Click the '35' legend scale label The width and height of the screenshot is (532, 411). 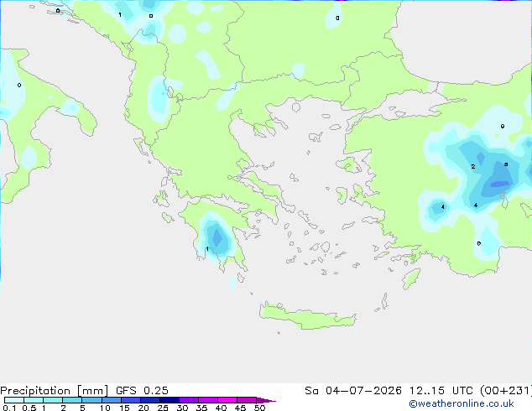[x=201, y=408]
